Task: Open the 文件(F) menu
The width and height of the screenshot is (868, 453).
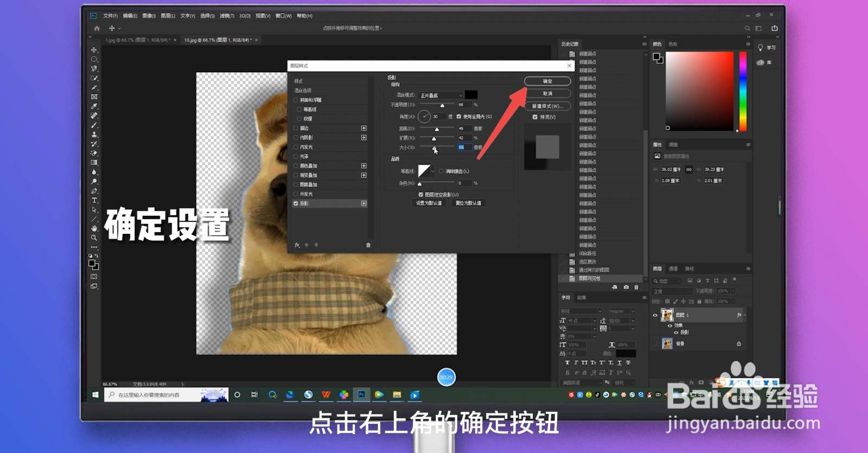Action: tap(110, 16)
